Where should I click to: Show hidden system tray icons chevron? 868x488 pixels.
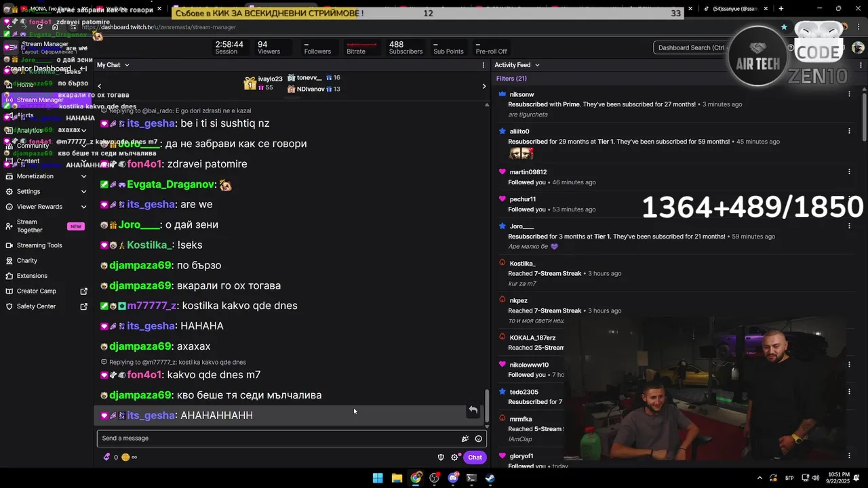[759, 478]
